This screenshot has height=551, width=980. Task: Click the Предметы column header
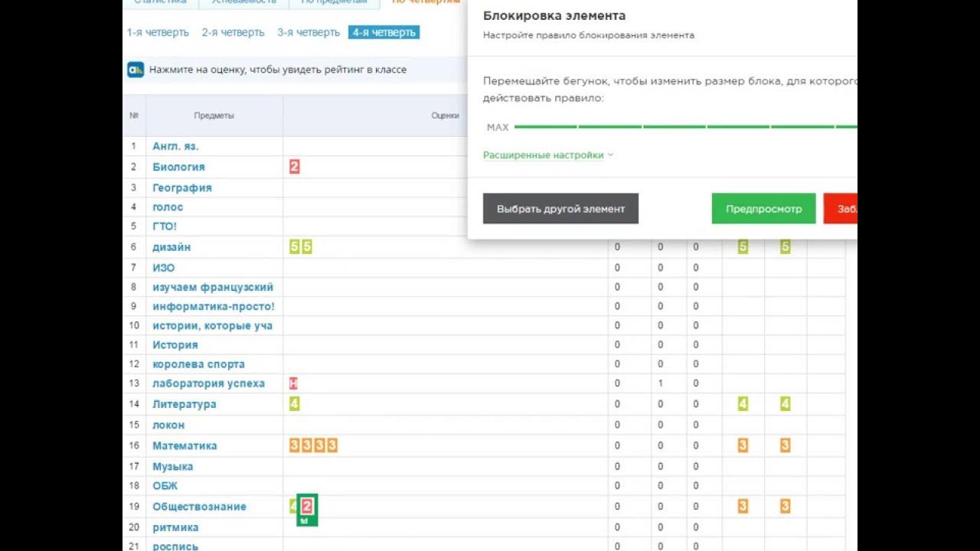click(x=214, y=116)
